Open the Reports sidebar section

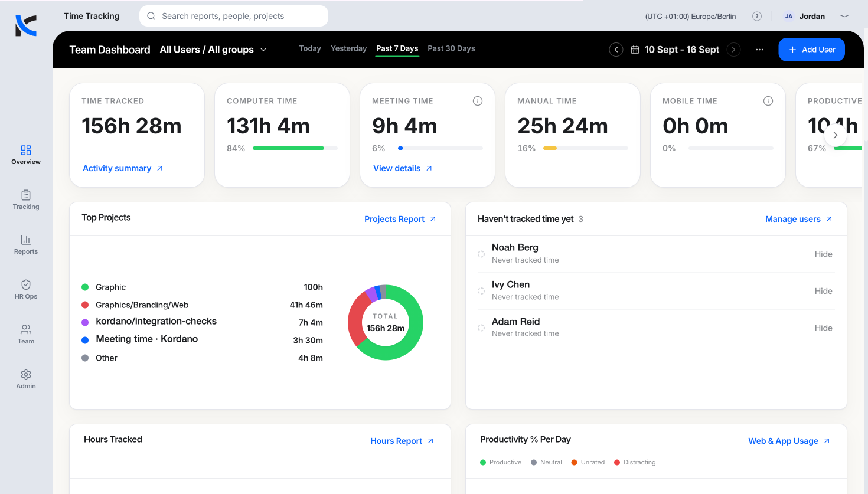click(x=26, y=244)
